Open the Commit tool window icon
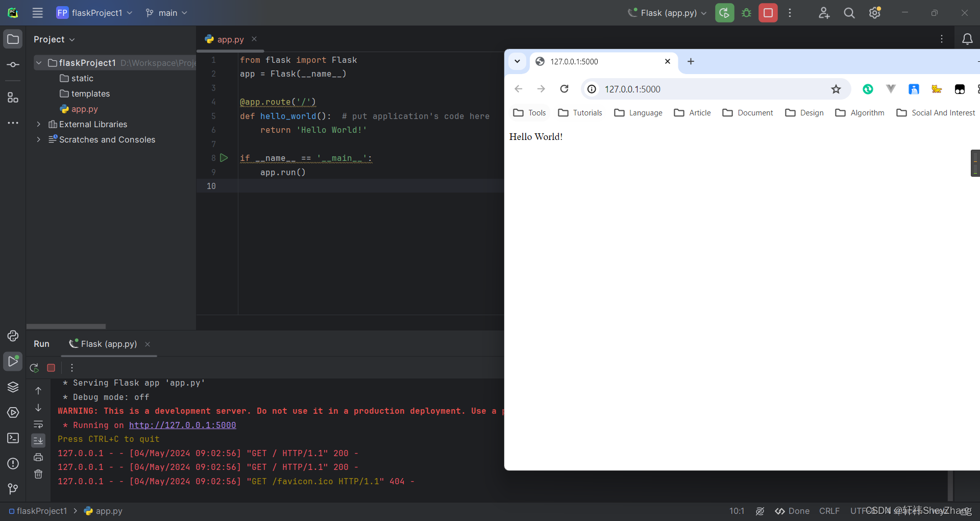The image size is (980, 521). [x=13, y=65]
